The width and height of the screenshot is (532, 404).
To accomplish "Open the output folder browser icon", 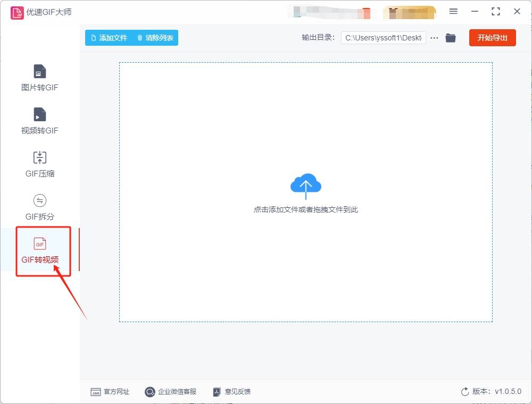I will 451,38.
